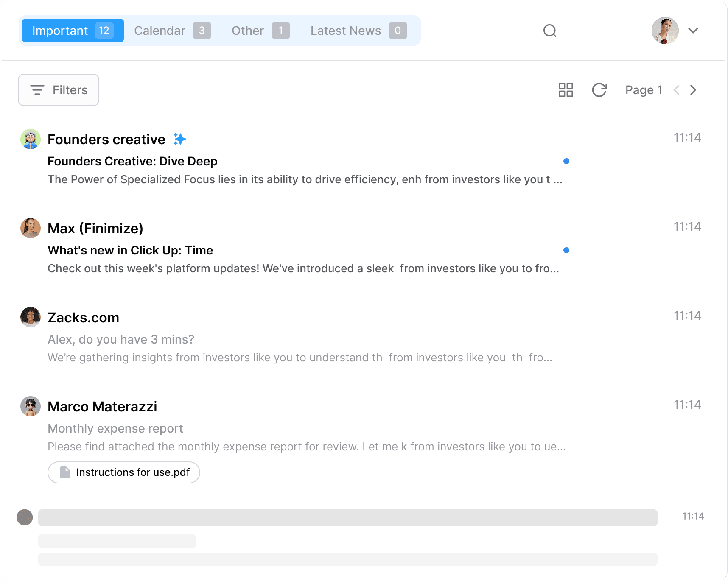
Task: Click Zacks.com sender avatar
Action: coord(31,317)
